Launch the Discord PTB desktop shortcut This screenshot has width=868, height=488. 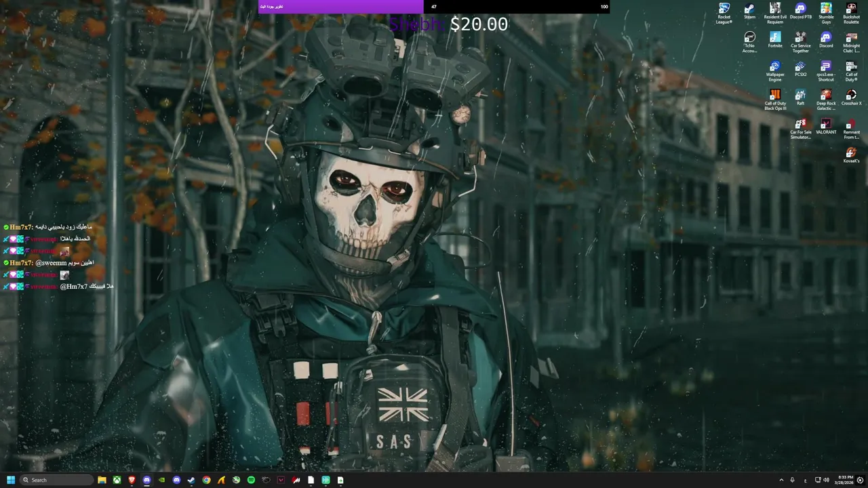coord(801,12)
